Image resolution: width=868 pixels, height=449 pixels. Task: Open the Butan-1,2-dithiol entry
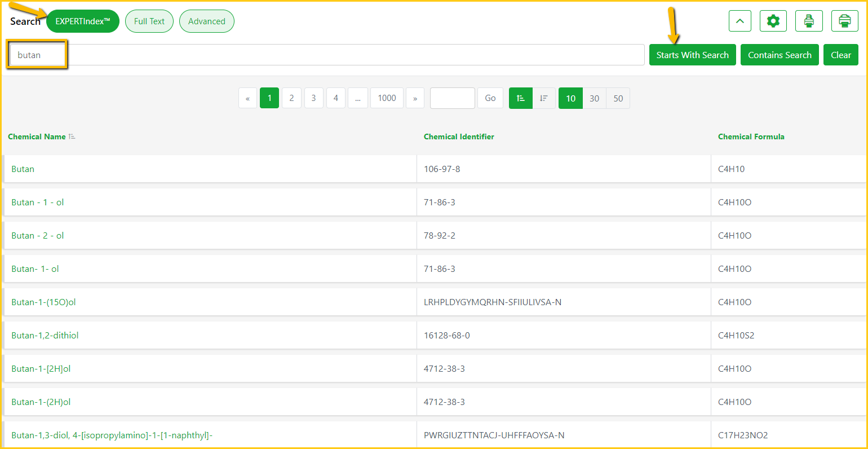click(45, 336)
